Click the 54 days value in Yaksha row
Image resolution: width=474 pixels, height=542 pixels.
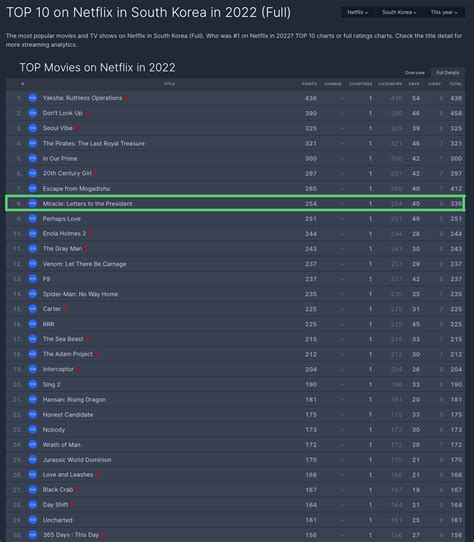pyautogui.click(x=416, y=98)
